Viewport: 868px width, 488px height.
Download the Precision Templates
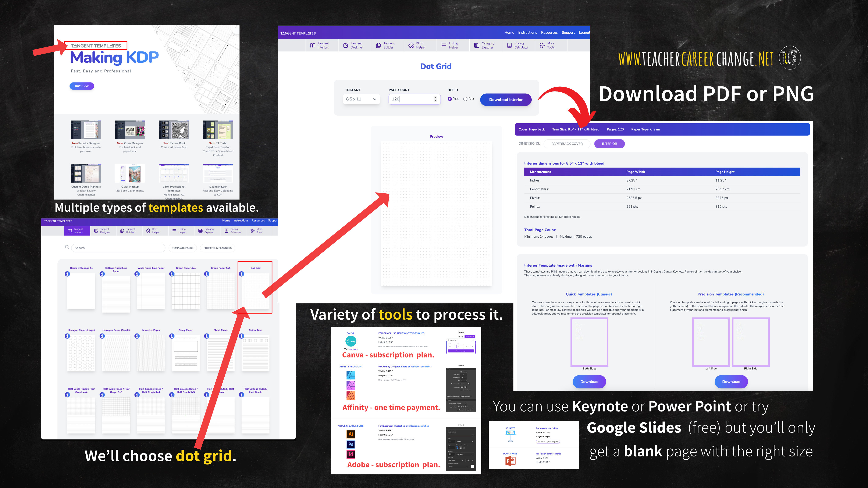(731, 382)
